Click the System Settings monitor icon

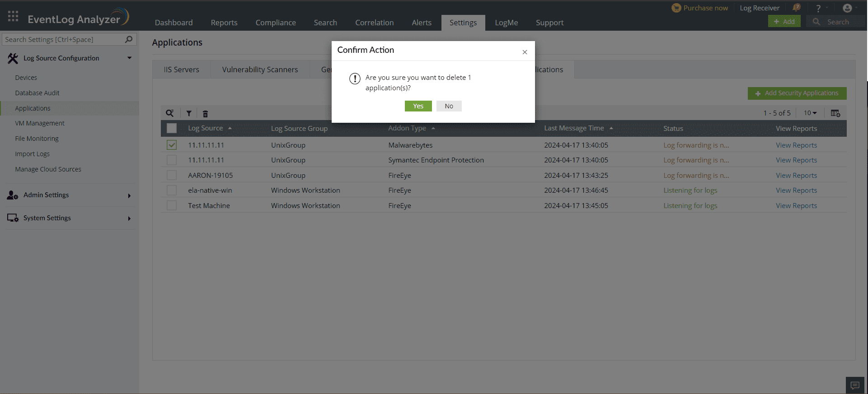point(13,218)
